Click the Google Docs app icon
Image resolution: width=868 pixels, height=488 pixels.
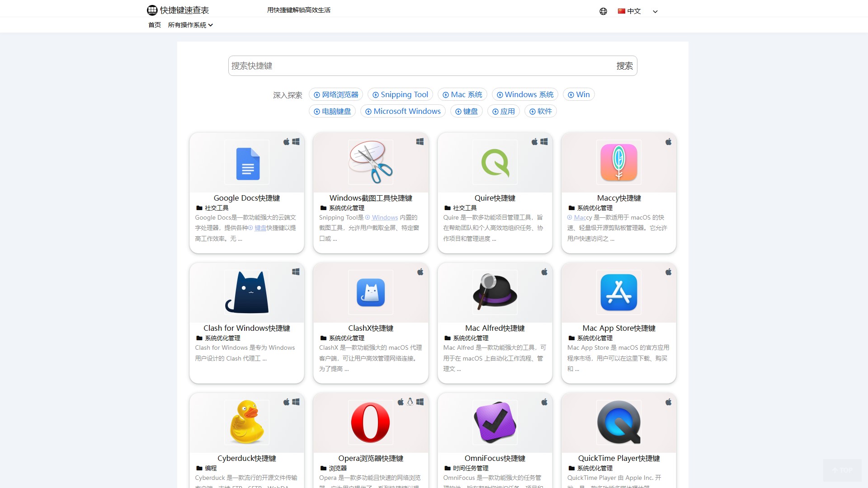click(247, 163)
